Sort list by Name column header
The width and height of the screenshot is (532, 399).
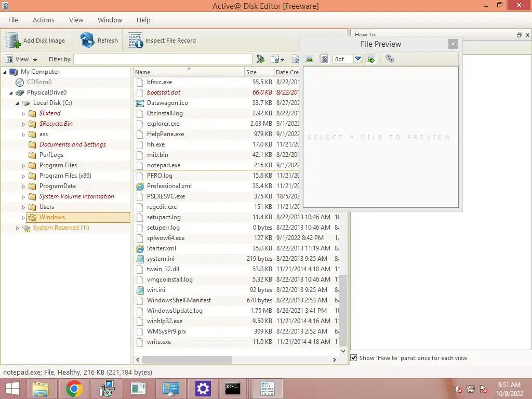(x=189, y=72)
